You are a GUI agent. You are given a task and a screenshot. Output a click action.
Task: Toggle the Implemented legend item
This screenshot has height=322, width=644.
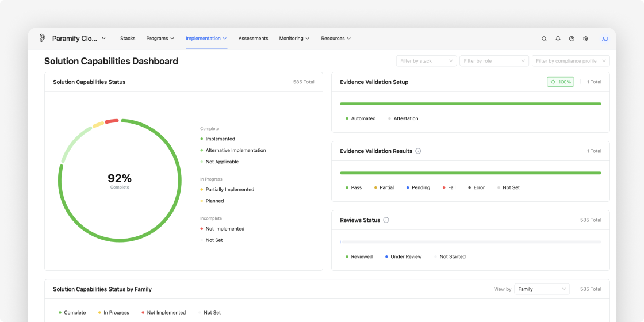218,139
